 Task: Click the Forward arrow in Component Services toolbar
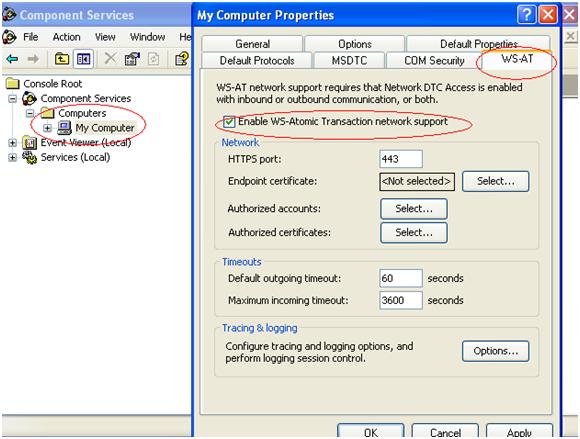pos(33,59)
